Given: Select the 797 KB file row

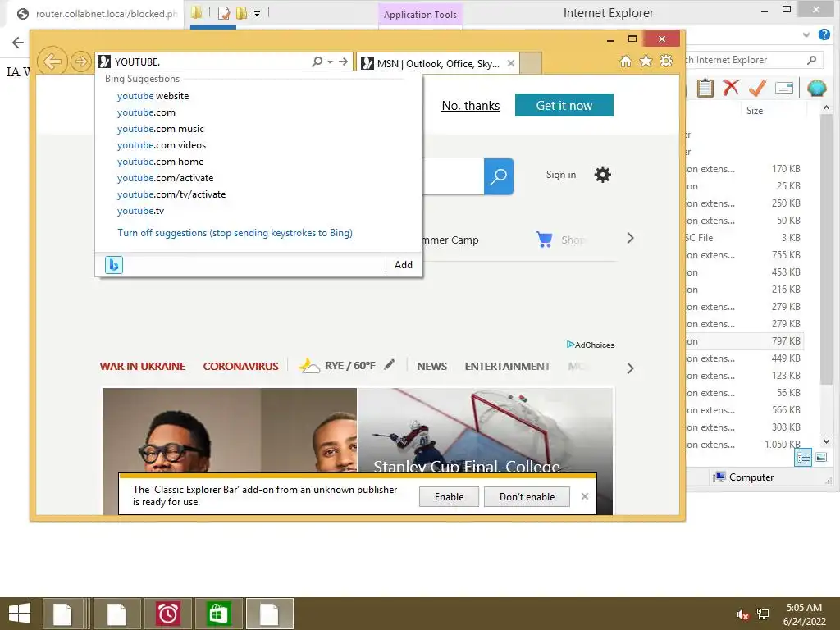Looking at the screenshot, I should (x=744, y=341).
